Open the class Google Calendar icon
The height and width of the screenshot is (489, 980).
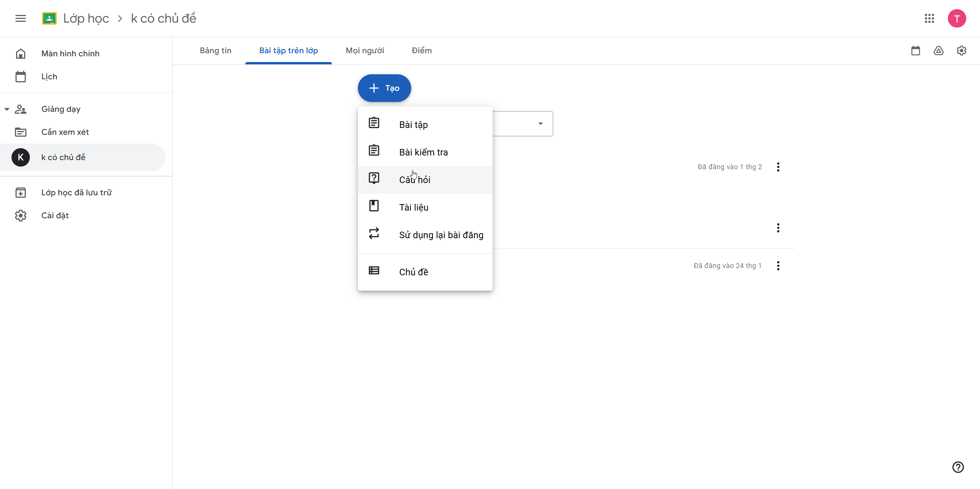tap(915, 51)
